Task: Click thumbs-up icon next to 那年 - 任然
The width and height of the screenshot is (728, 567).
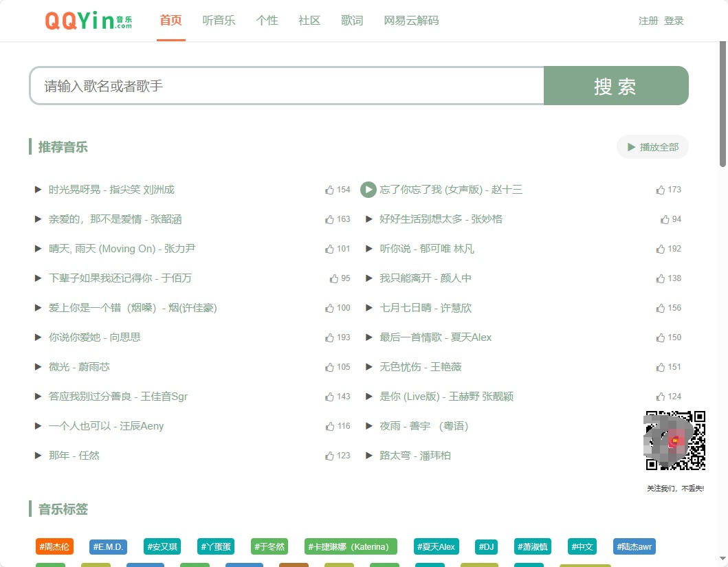Action: coord(329,456)
